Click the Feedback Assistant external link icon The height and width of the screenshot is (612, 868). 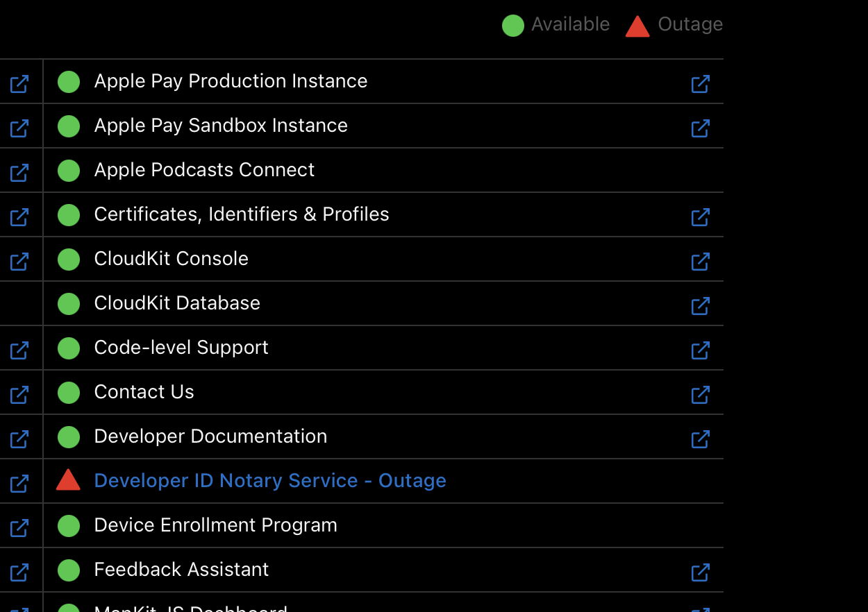[x=700, y=572]
